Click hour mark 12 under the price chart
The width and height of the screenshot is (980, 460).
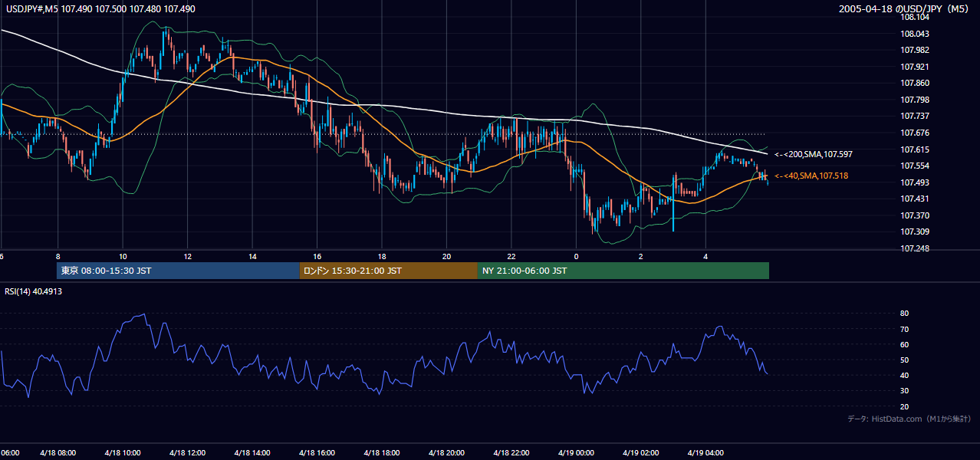point(187,256)
